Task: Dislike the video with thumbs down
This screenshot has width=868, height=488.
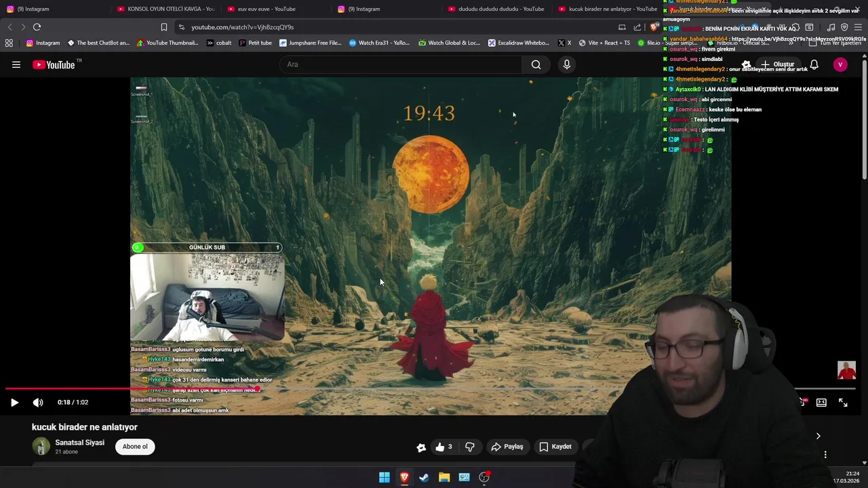Action: pos(470,447)
